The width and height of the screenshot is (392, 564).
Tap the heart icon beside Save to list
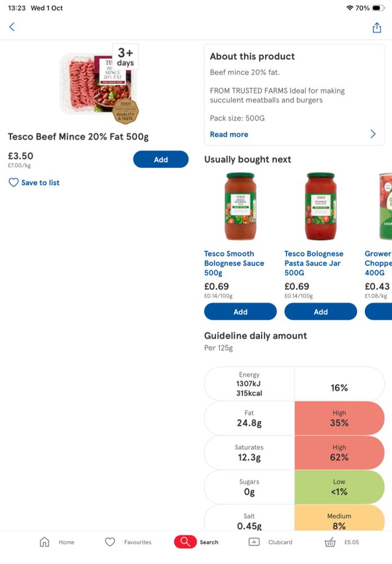14,183
